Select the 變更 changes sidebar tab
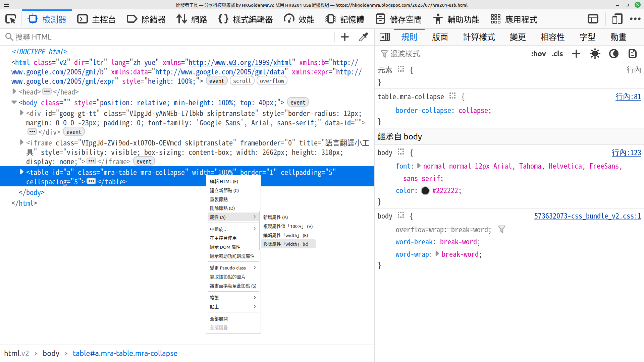 coord(518,37)
